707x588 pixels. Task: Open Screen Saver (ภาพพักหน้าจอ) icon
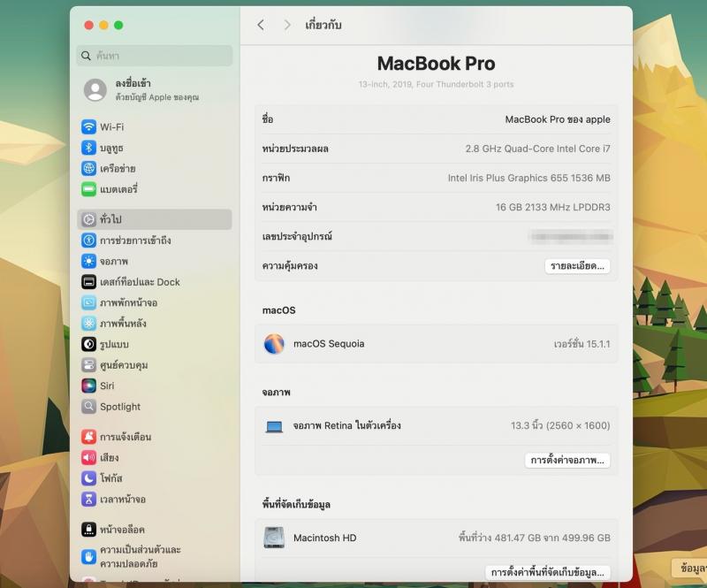click(89, 302)
